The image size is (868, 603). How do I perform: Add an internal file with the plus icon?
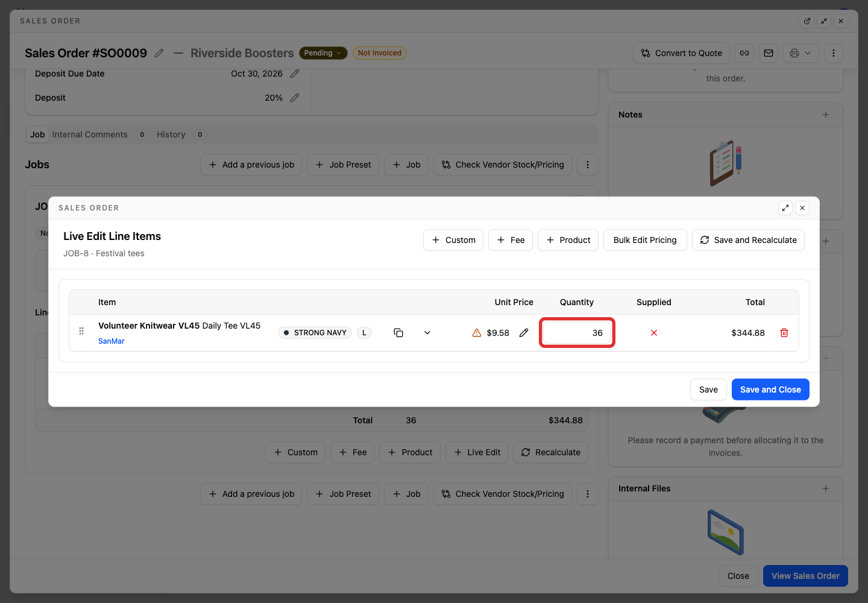tap(826, 488)
